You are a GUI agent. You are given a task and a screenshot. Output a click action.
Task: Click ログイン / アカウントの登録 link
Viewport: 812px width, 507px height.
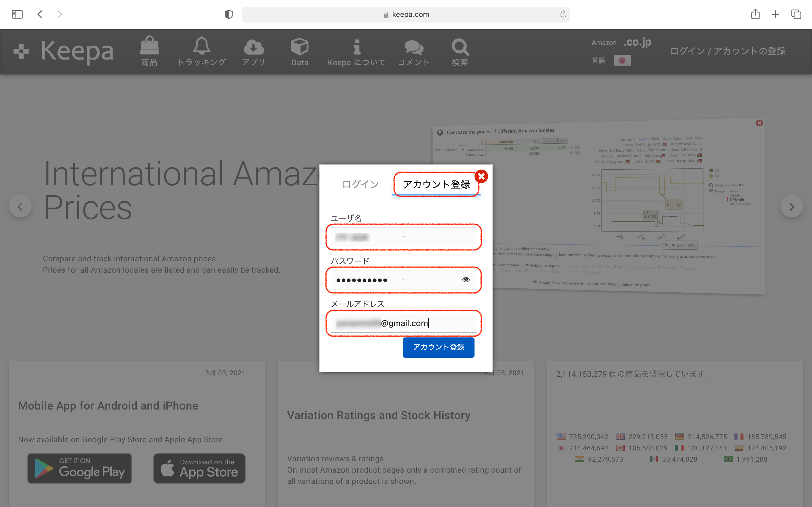coord(728,51)
